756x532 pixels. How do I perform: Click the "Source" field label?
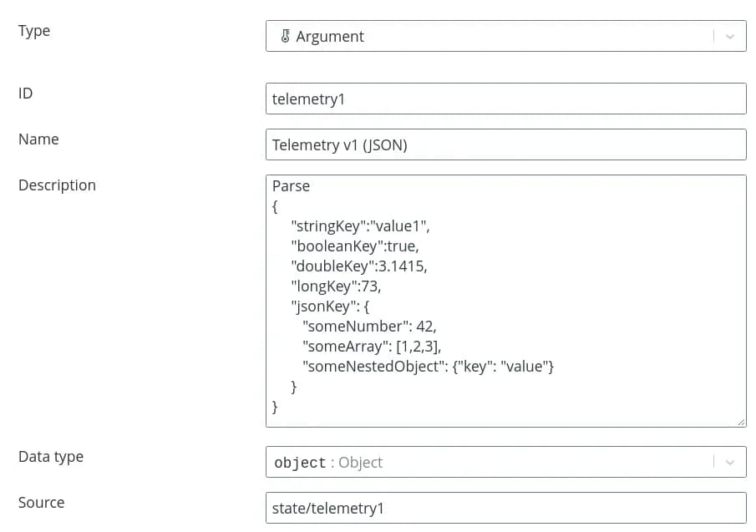[x=41, y=503]
